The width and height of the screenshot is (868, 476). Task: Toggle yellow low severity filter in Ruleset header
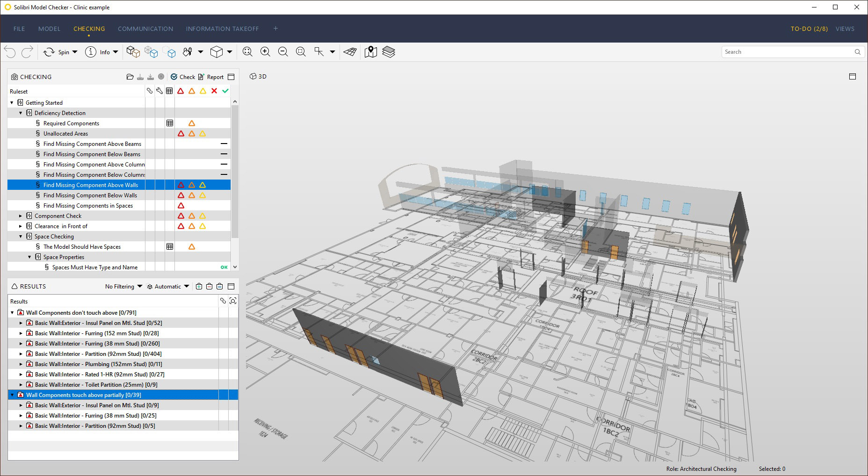click(x=203, y=91)
